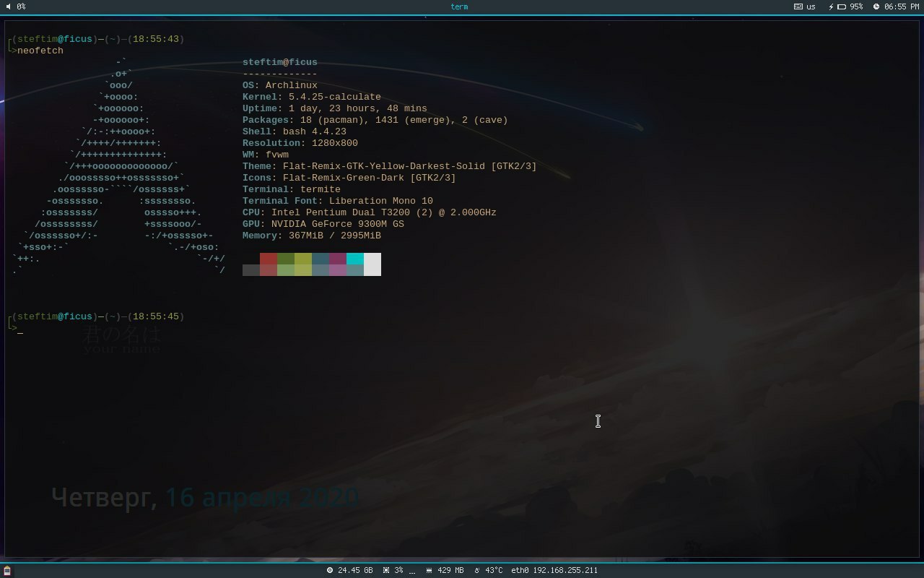Click the 'Theme: Flat-Remix-GTK-Yellow-Darkest-Solid' line
This screenshot has width=924, height=578.
pyautogui.click(x=390, y=166)
